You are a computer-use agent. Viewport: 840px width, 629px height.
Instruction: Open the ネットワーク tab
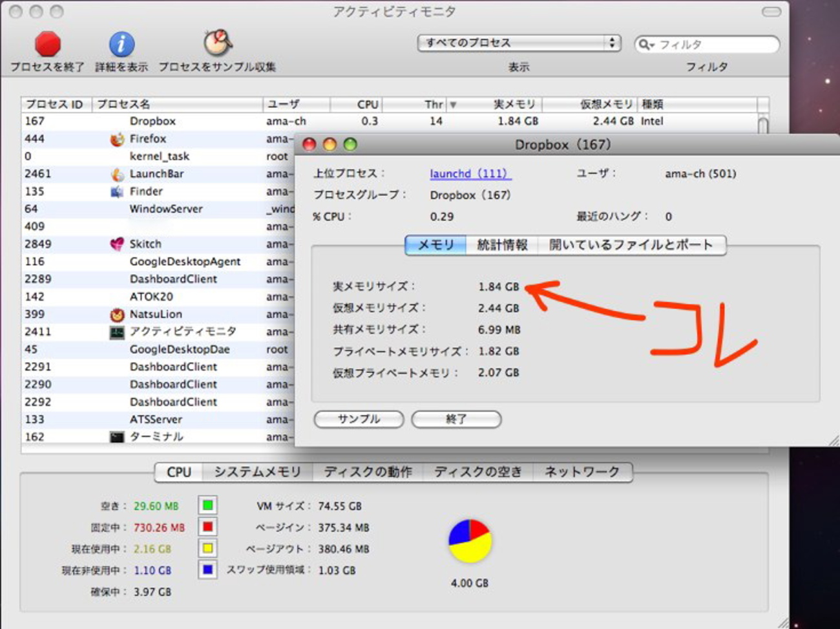point(582,472)
